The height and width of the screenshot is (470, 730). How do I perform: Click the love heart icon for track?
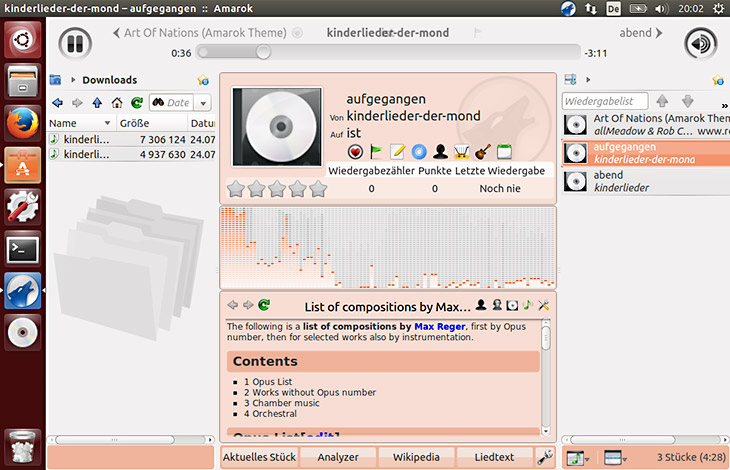coord(355,152)
